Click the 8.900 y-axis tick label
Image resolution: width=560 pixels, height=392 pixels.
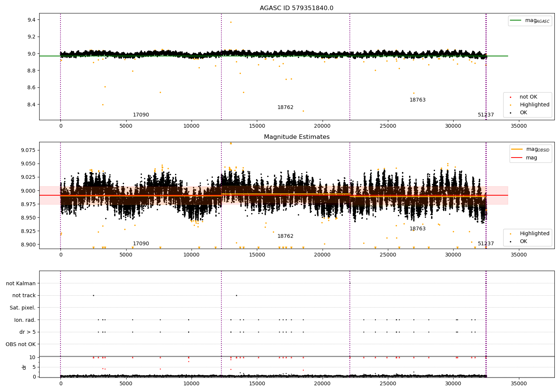pyautogui.click(x=28, y=245)
